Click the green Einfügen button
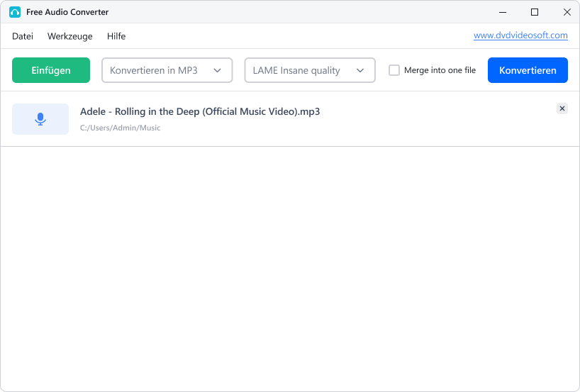The width and height of the screenshot is (580, 392). 51,70
